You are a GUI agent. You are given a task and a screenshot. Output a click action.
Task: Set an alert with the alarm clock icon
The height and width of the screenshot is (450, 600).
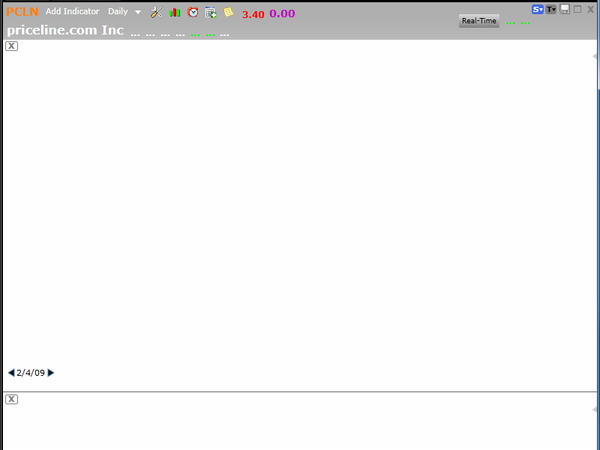[x=193, y=12]
